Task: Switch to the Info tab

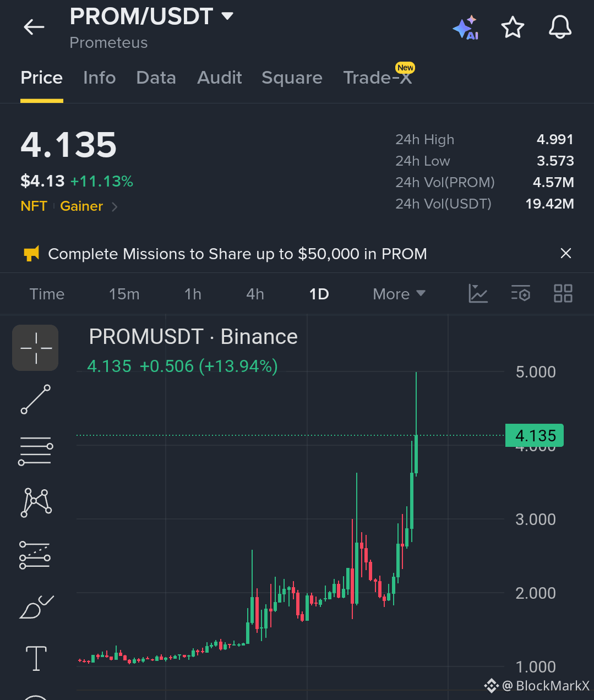Action: point(100,78)
